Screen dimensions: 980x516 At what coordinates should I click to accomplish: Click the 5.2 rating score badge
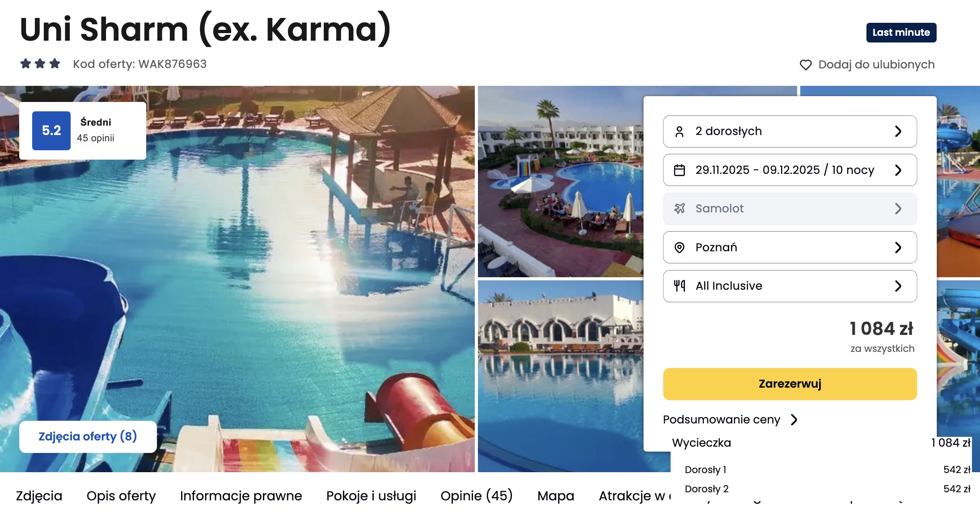tap(51, 131)
